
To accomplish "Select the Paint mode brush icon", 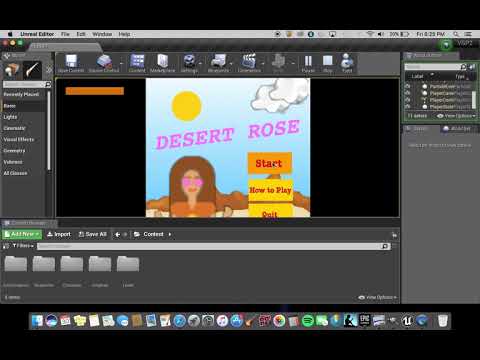I will [32, 70].
